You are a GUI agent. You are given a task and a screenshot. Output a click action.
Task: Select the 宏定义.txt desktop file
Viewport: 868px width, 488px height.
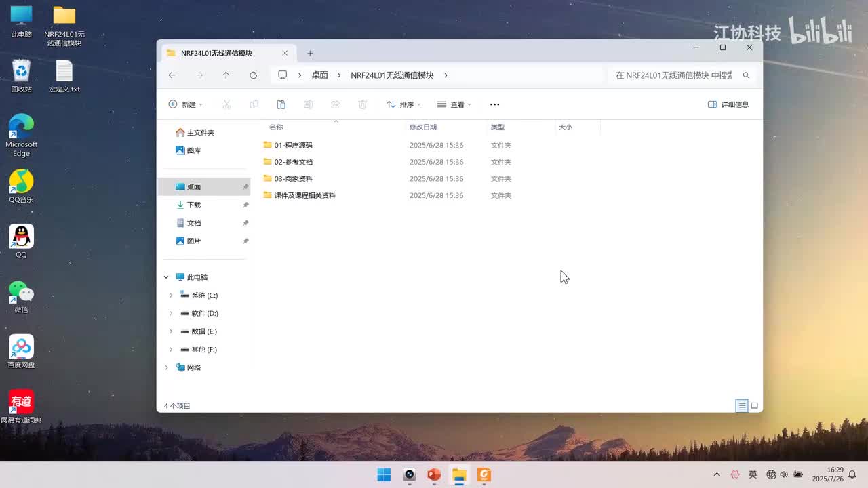coord(64,76)
